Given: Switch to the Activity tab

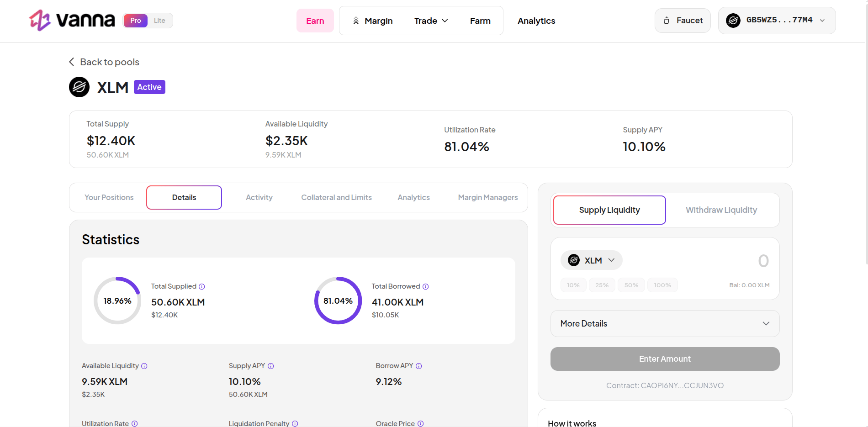Looking at the screenshot, I should (259, 197).
